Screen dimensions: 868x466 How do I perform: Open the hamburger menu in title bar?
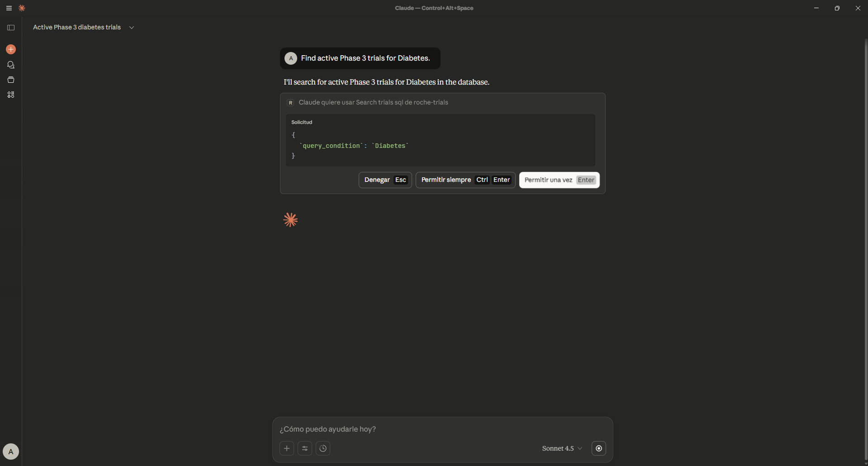tap(9, 8)
